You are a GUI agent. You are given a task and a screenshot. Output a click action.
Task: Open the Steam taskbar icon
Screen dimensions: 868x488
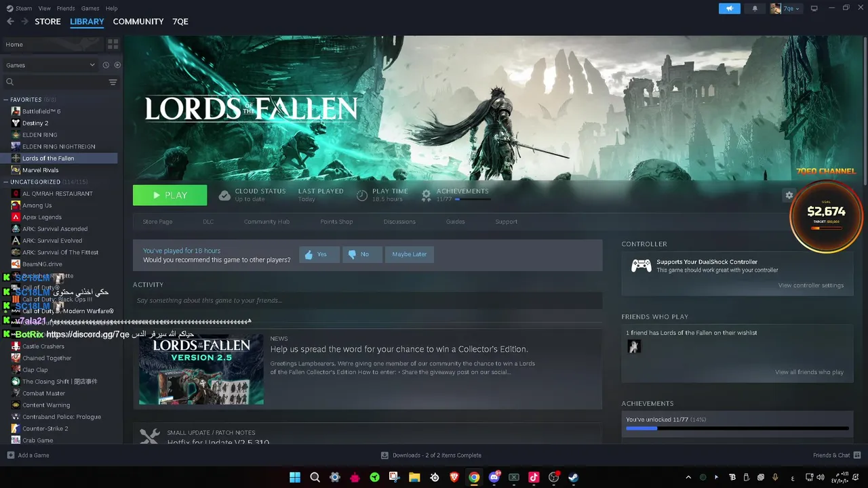573,477
